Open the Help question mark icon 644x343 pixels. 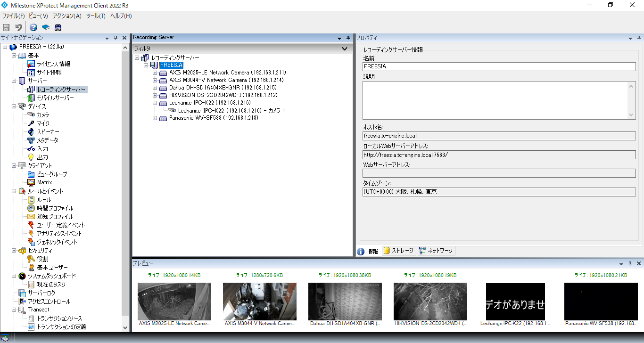click(33, 27)
